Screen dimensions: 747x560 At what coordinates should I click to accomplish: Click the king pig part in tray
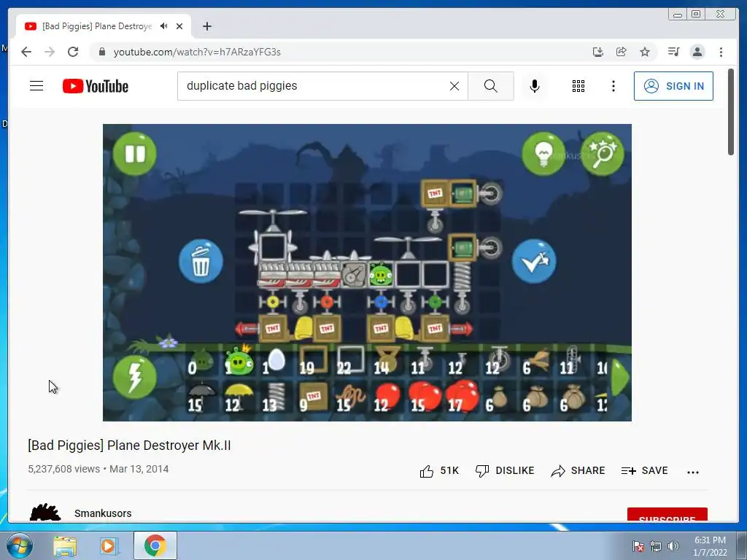tap(239, 360)
